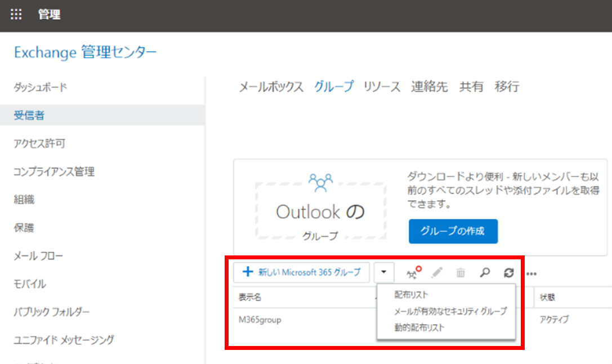Open the app launcher waffle icon
This screenshot has width=612, height=364.
(16, 15)
